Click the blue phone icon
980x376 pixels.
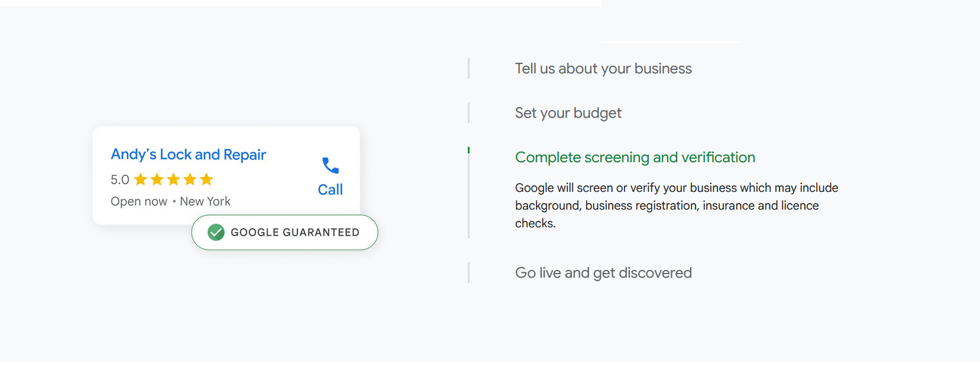click(x=330, y=166)
